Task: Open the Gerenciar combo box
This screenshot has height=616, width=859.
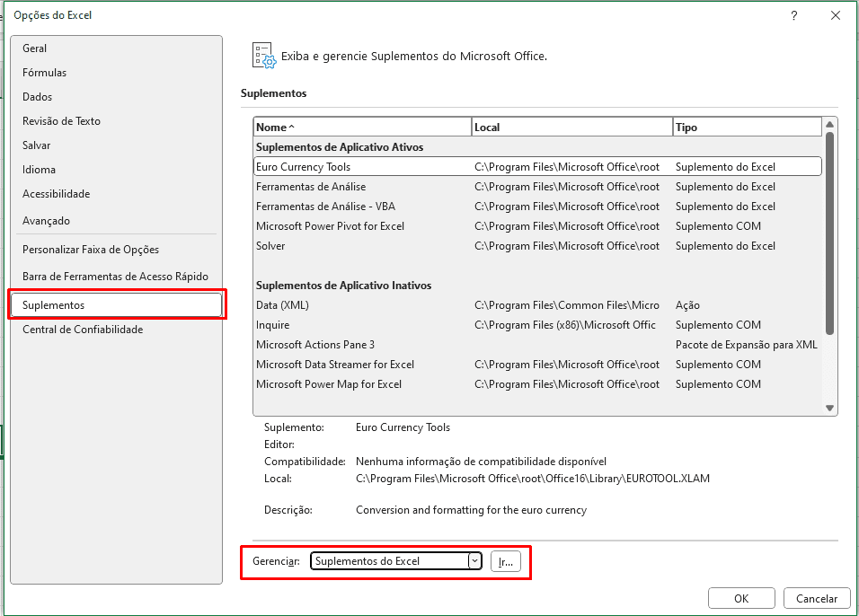Action: pyautogui.click(x=396, y=560)
